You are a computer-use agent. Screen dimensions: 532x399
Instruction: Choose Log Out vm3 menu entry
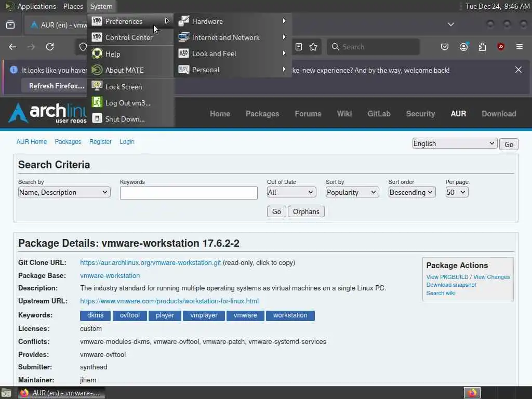point(130,103)
